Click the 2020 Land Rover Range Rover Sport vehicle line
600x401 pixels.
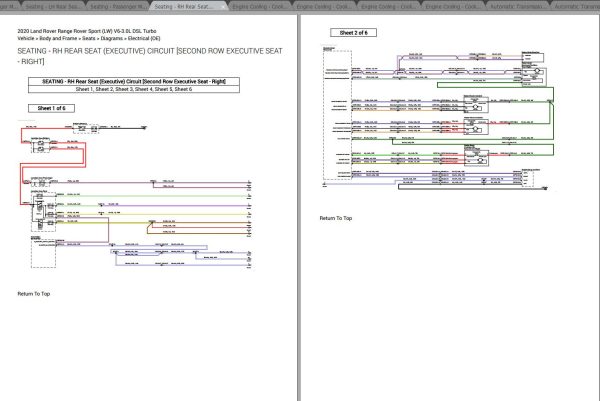[x=87, y=31]
